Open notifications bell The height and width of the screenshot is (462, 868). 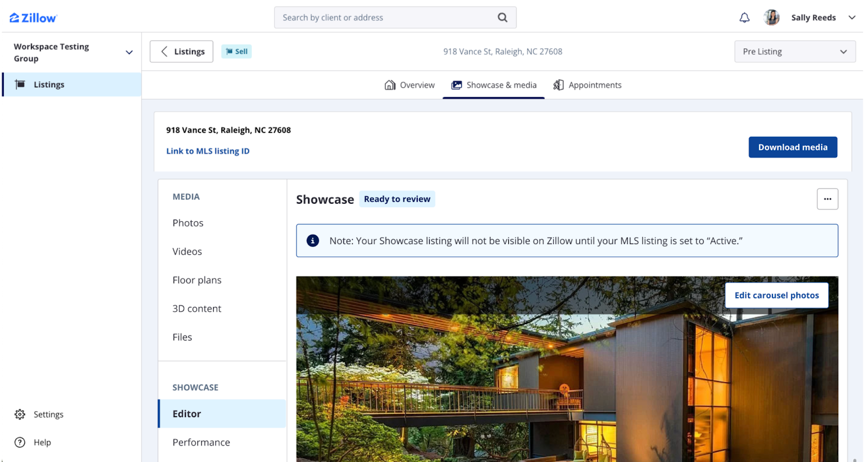(x=744, y=17)
